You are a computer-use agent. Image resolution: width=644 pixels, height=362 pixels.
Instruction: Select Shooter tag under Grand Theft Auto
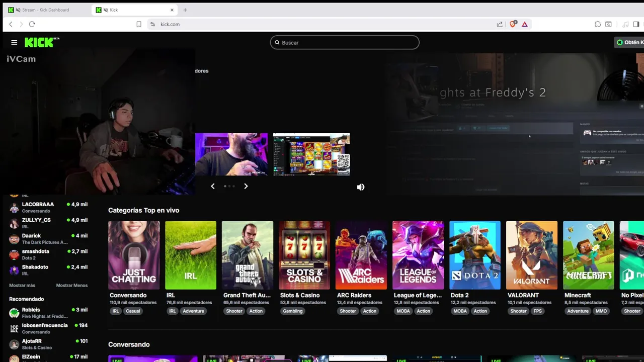tap(234, 311)
